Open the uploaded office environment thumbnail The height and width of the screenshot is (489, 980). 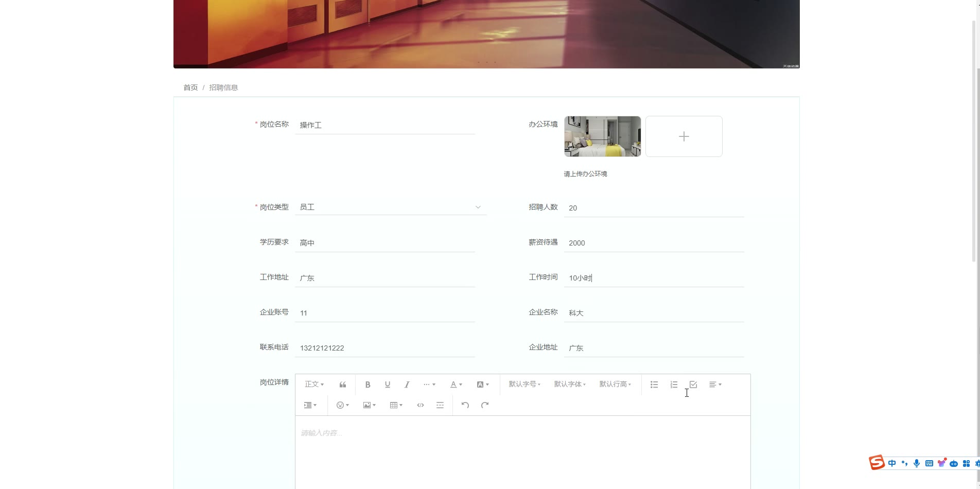pos(603,136)
